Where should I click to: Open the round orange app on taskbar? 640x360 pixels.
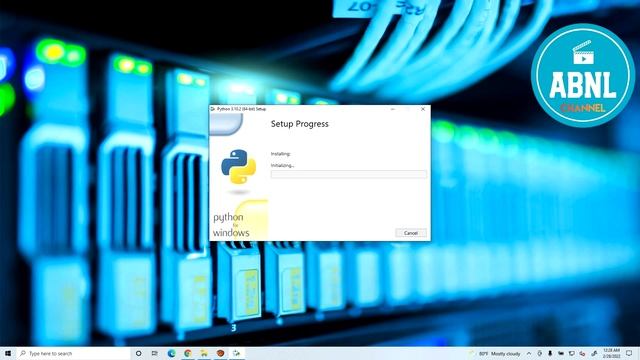click(220, 353)
